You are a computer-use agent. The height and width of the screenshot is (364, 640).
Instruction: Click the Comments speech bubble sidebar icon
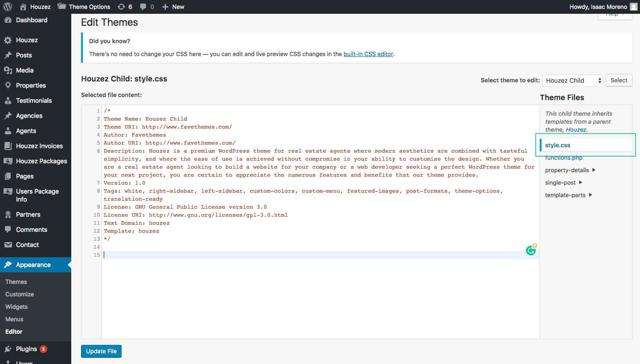click(8, 230)
